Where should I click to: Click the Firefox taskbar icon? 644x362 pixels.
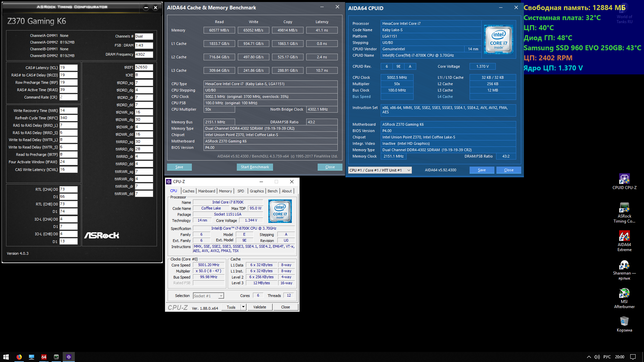coord(19,357)
